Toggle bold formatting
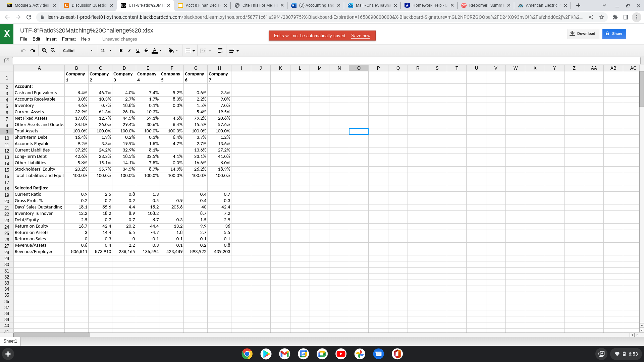Image resolution: width=644 pixels, height=362 pixels. tap(121, 50)
